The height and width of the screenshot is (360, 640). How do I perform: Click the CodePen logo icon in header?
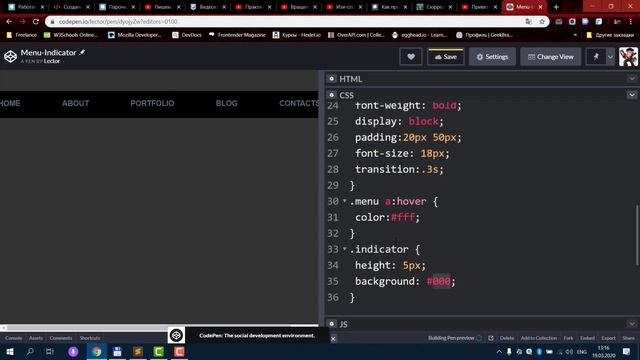[x=10, y=56]
